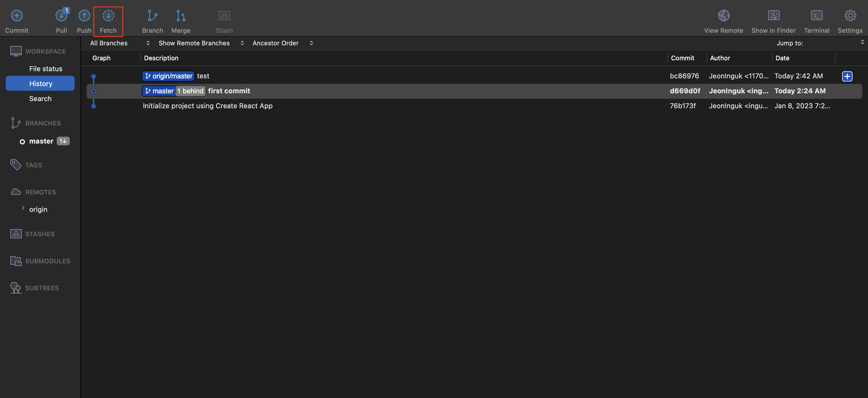Click the Push toolbar icon
Viewport: 868px width, 398px height.
(84, 16)
